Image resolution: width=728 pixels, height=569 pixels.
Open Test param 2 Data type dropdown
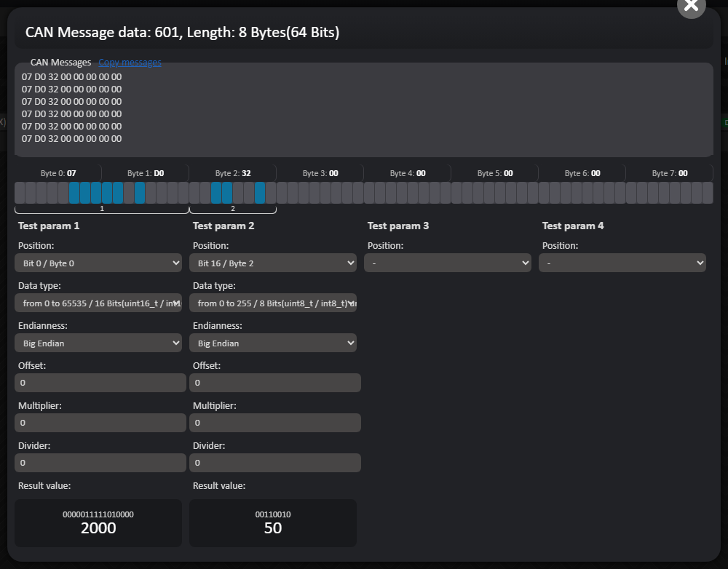click(x=273, y=303)
